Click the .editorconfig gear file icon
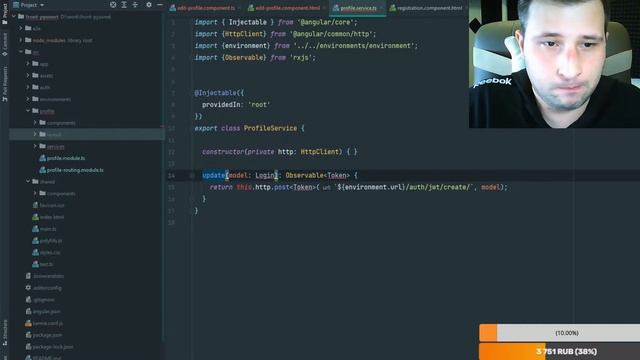Image resolution: width=640 pixels, height=360 pixels. click(28, 288)
